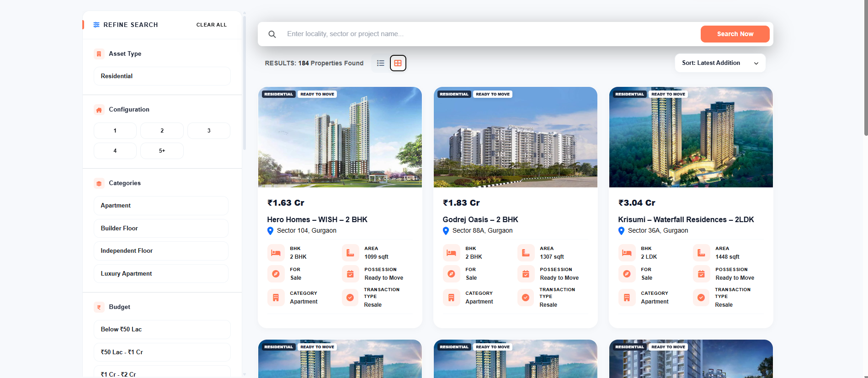Select Below ₹50 Lac budget option
The height and width of the screenshot is (378, 868).
[162, 330]
